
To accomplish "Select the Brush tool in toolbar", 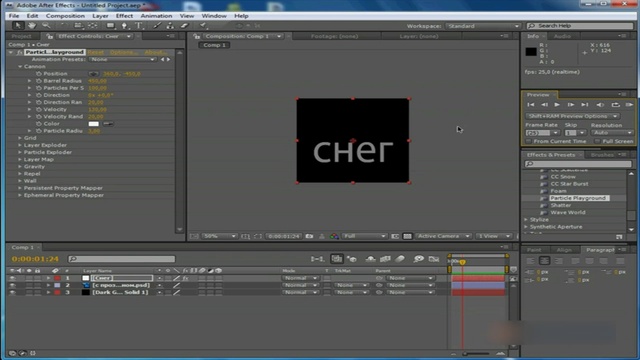I will point(157,26).
